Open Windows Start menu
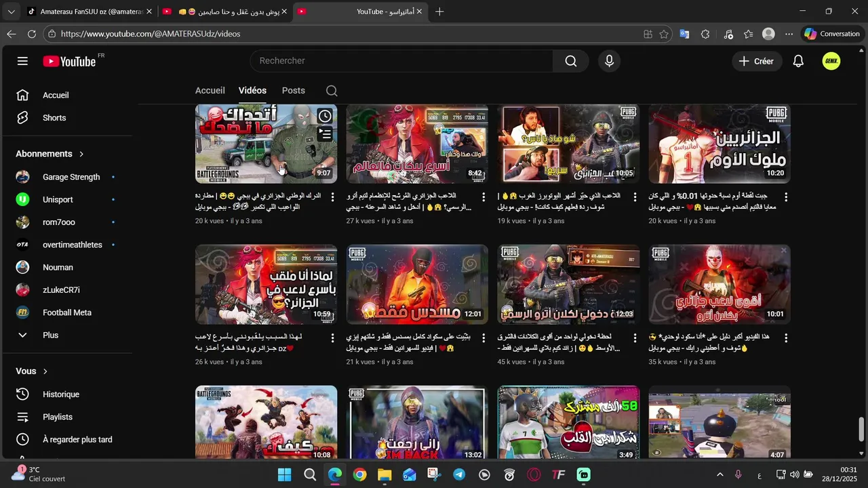868x488 pixels. pos(284,474)
